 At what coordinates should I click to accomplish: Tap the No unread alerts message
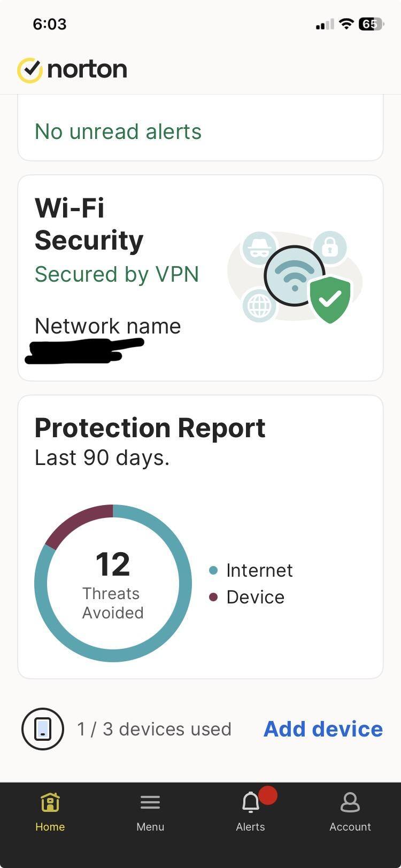[118, 131]
